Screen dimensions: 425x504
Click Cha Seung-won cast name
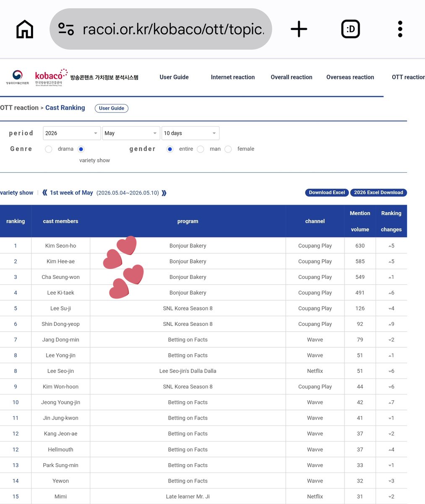pos(60,277)
